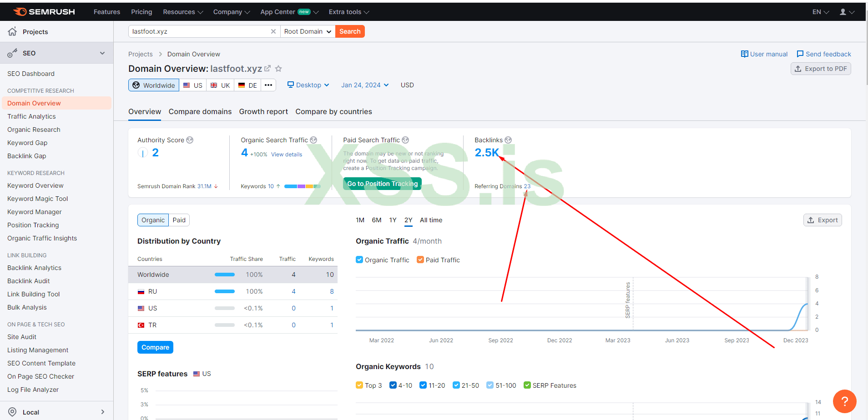Toggle the SERP Features checkbox

527,385
